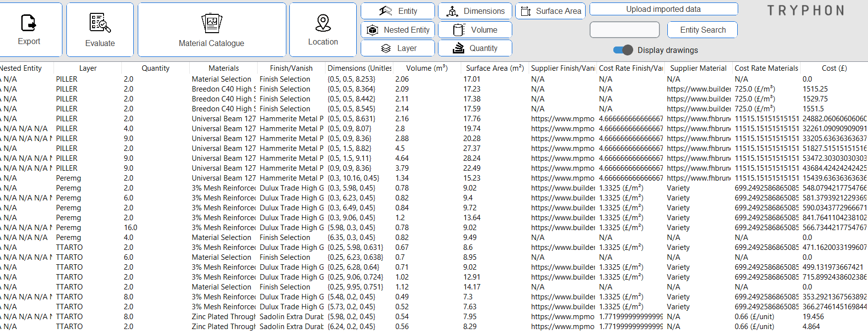Click the Layer stack button
Image resolution: width=868 pixels, height=336 pixels.
pyautogui.click(x=397, y=48)
